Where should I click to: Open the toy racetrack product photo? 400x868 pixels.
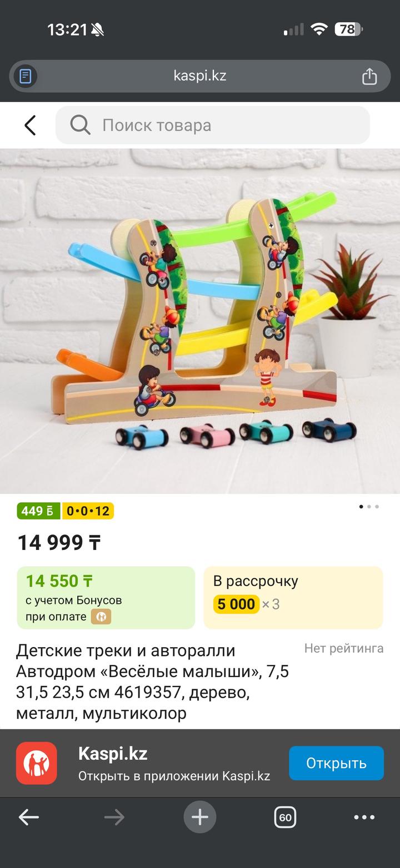[200, 321]
